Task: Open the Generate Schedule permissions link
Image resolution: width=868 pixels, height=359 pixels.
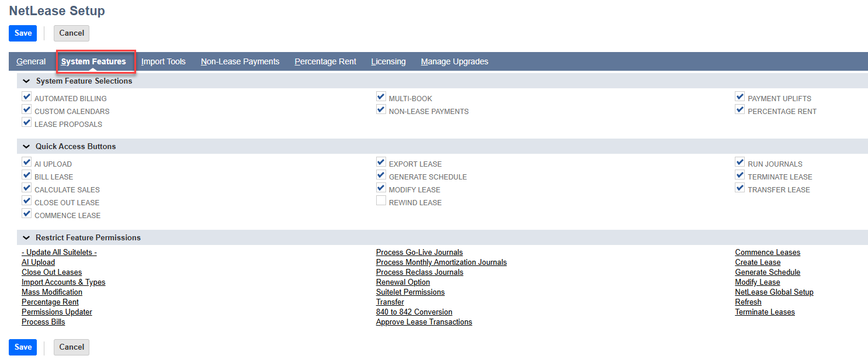Action: (768, 272)
